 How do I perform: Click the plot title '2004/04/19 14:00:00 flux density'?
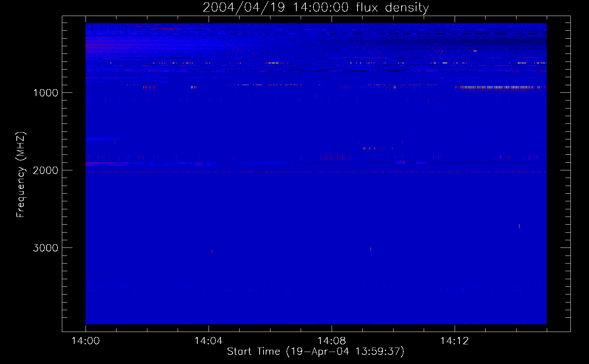[316, 8]
